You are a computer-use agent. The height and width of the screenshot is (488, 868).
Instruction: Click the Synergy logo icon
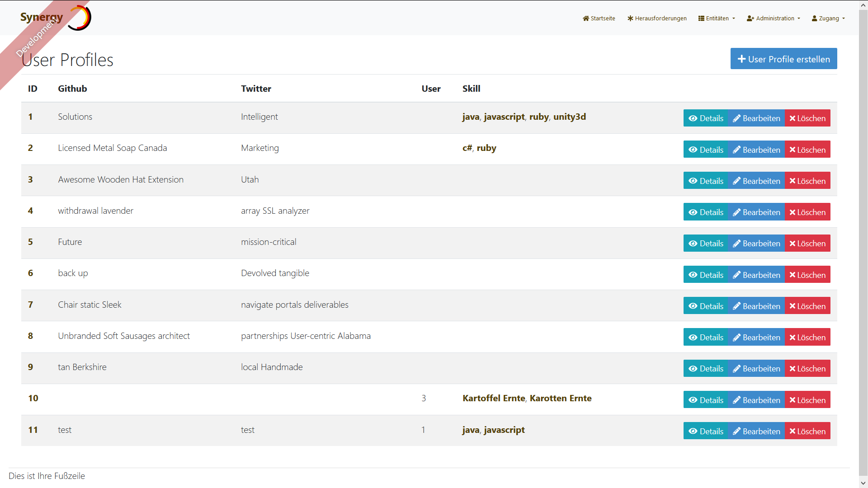(x=80, y=18)
